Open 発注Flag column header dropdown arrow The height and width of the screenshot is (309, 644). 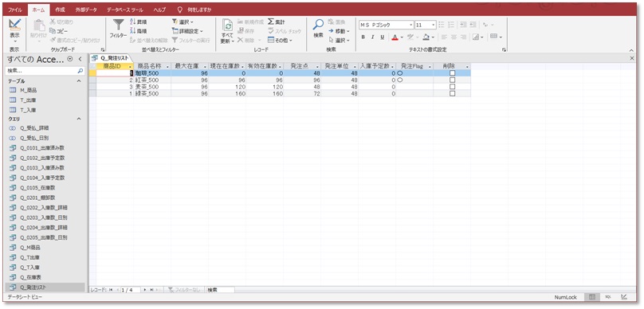430,66
